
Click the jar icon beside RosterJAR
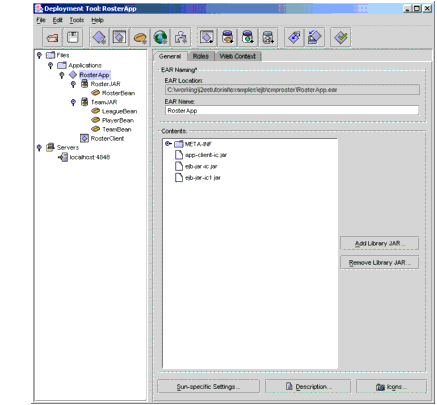pos(85,84)
